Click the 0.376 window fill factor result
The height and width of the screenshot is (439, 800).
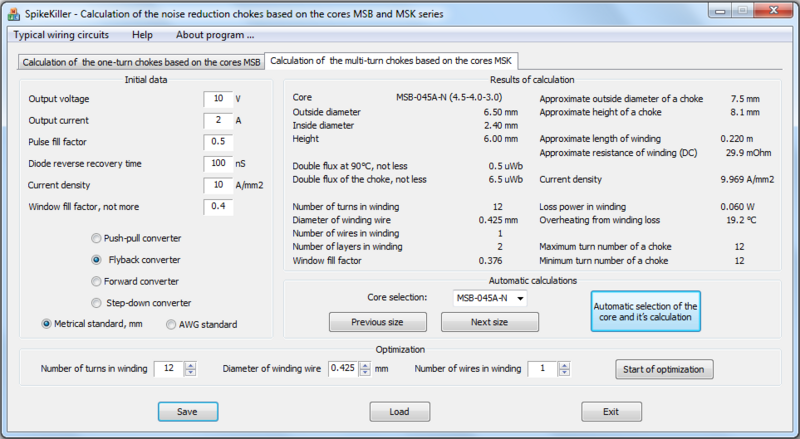(x=490, y=261)
